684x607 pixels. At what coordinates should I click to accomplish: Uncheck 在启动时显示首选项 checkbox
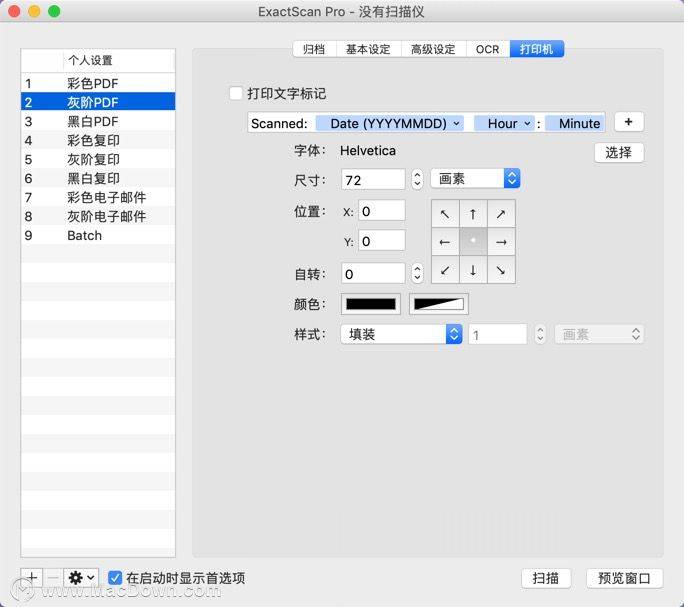(115, 578)
